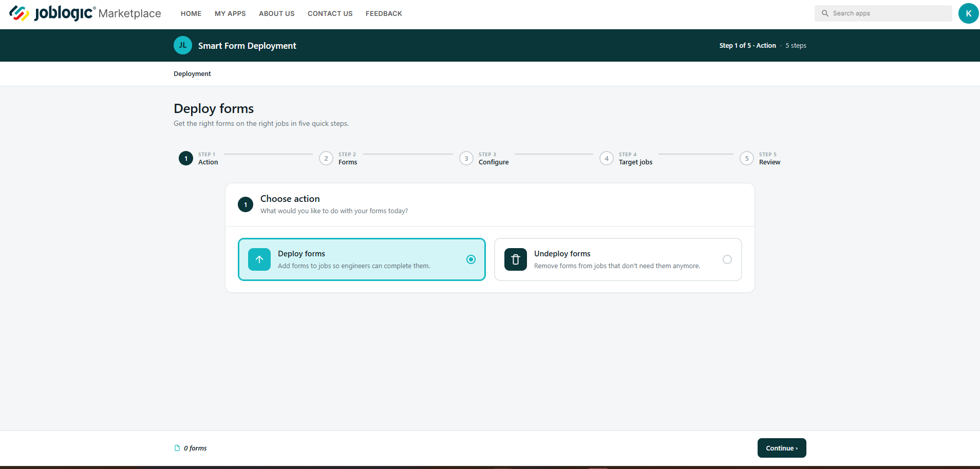Screen dimensions: 980x469
Task: Click the Deploy forms upload arrow icon
Action: [259, 259]
